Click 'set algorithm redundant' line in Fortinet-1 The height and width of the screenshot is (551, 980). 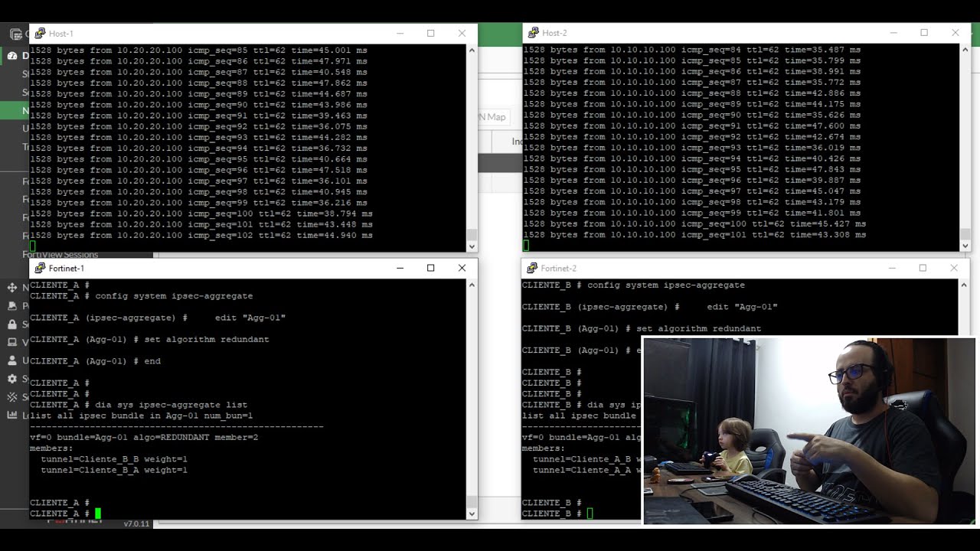point(149,339)
